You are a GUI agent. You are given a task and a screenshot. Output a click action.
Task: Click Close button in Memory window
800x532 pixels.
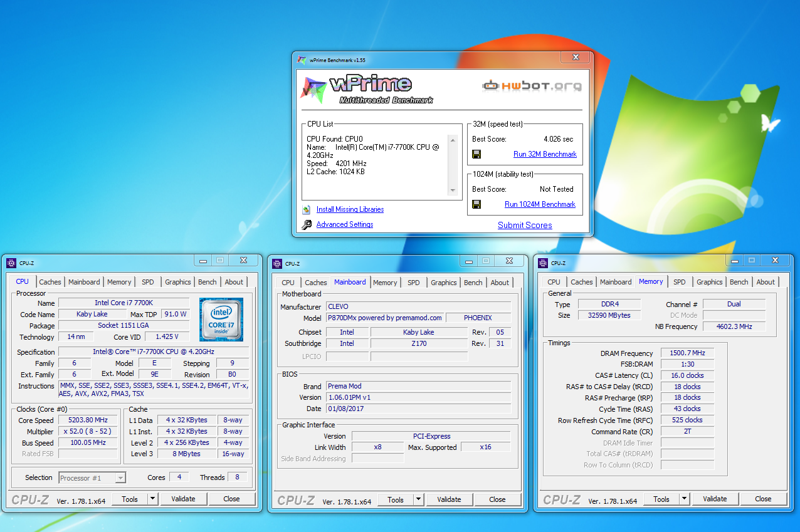point(763,499)
